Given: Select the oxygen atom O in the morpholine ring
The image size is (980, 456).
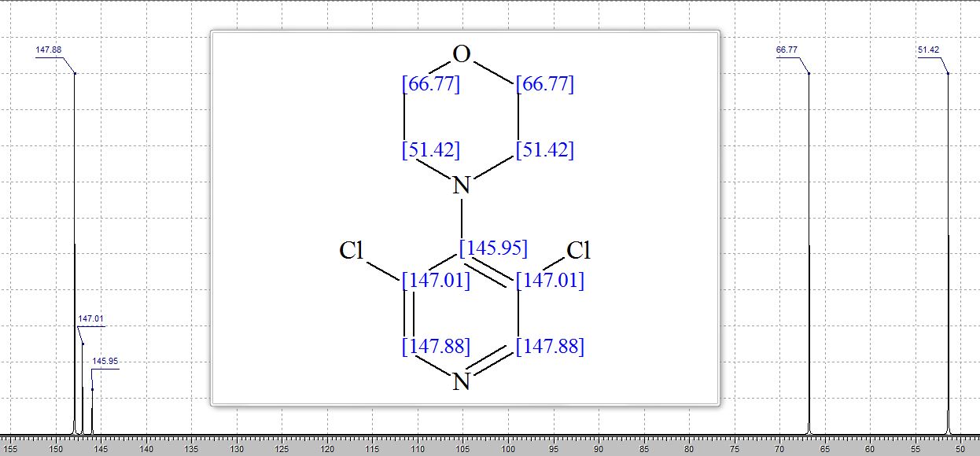Looking at the screenshot, I should pyautogui.click(x=462, y=54).
